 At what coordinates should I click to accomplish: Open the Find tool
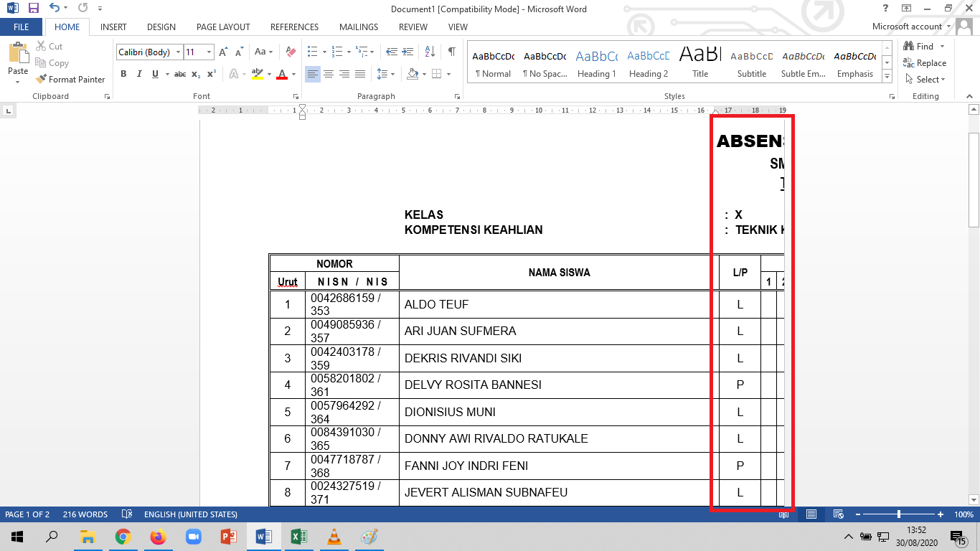coord(920,46)
